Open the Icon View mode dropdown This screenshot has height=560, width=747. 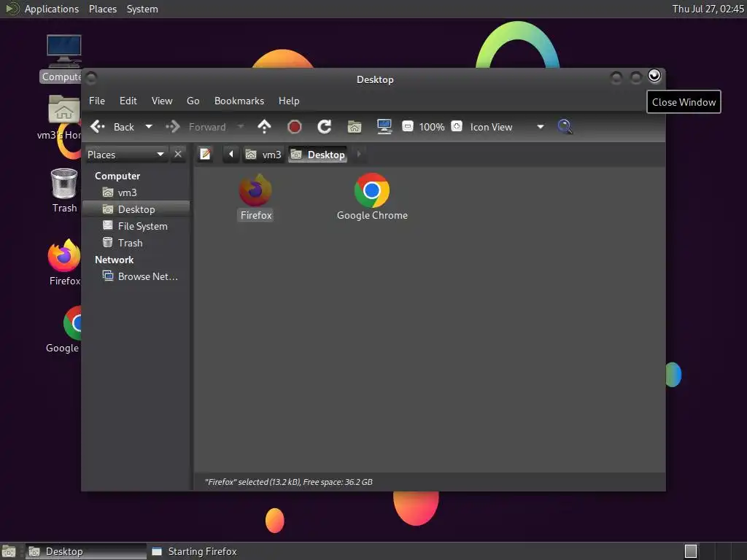pyautogui.click(x=506, y=127)
